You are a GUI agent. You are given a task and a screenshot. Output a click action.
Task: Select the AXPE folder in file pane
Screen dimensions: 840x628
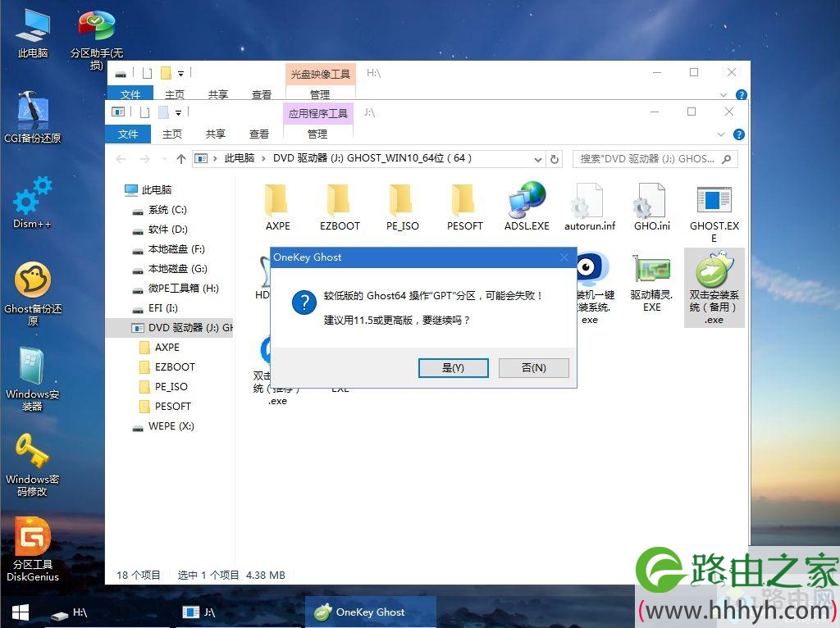(277, 207)
